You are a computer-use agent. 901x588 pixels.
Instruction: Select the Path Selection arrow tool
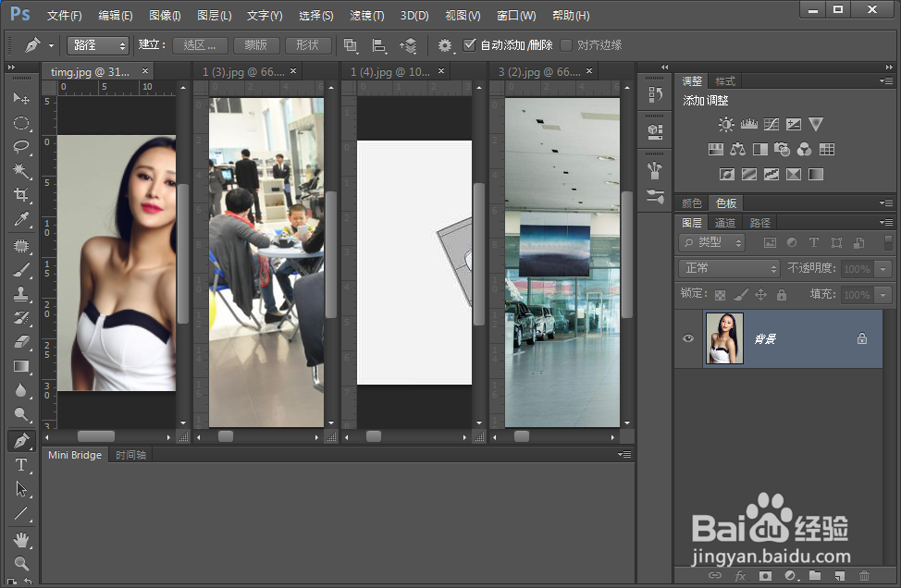pyautogui.click(x=21, y=489)
